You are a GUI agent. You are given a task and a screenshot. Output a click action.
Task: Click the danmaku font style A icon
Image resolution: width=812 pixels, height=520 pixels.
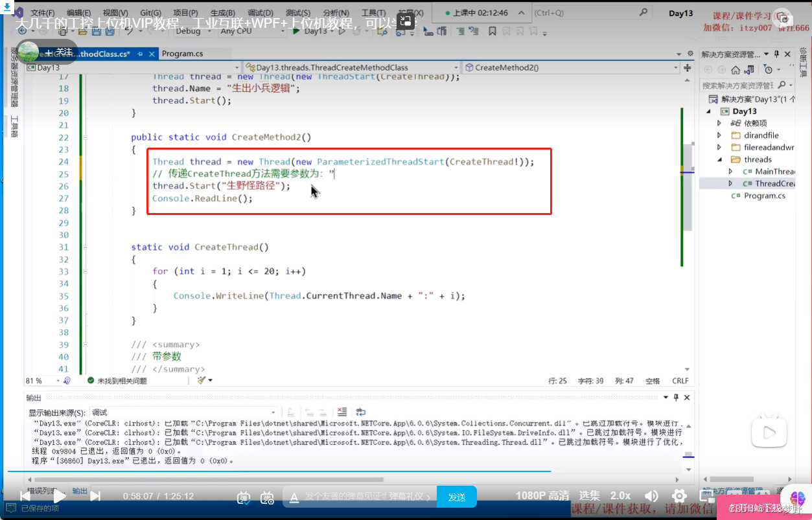[x=294, y=497]
